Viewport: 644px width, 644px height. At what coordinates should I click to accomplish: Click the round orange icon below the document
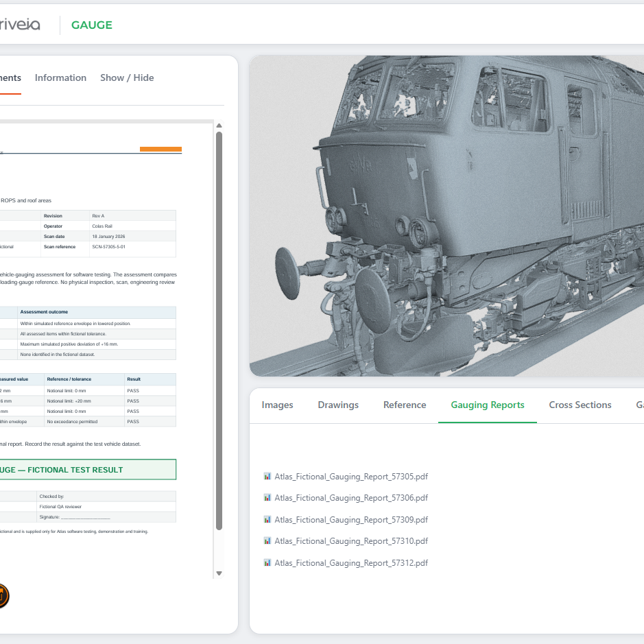(2, 596)
